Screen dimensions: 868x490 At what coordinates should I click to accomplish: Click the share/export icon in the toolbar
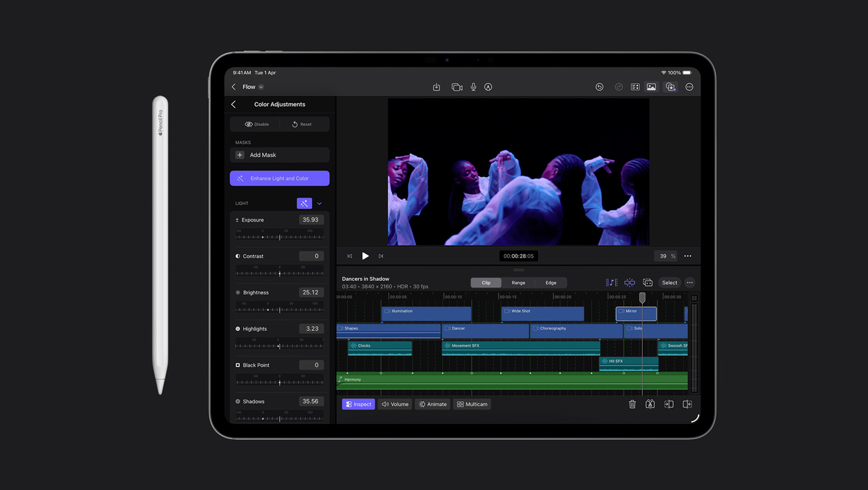click(x=437, y=87)
